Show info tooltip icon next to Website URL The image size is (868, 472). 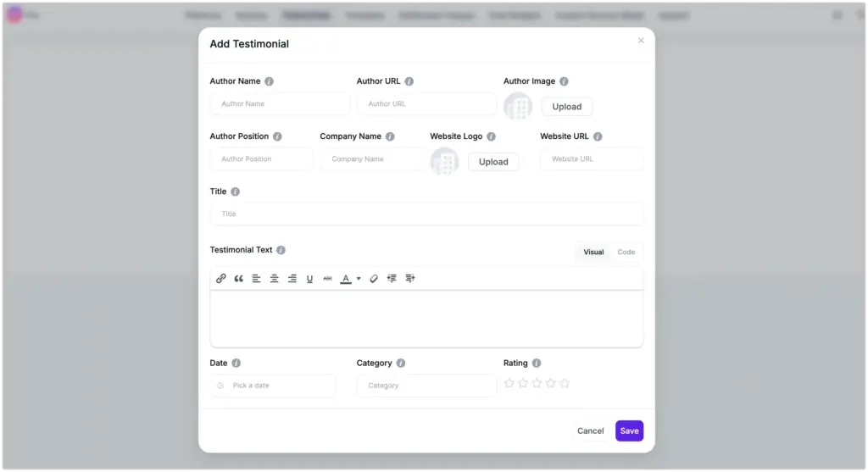pyautogui.click(x=598, y=136)
